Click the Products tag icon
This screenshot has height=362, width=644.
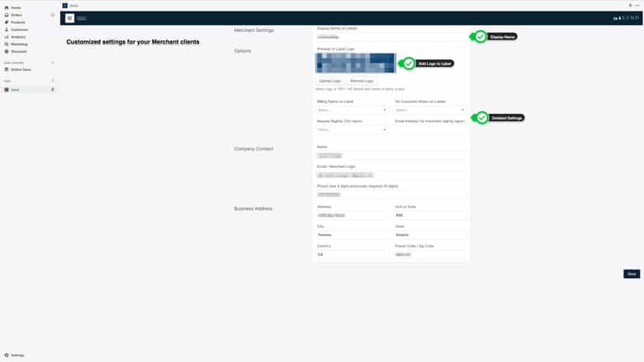[6, 23]
